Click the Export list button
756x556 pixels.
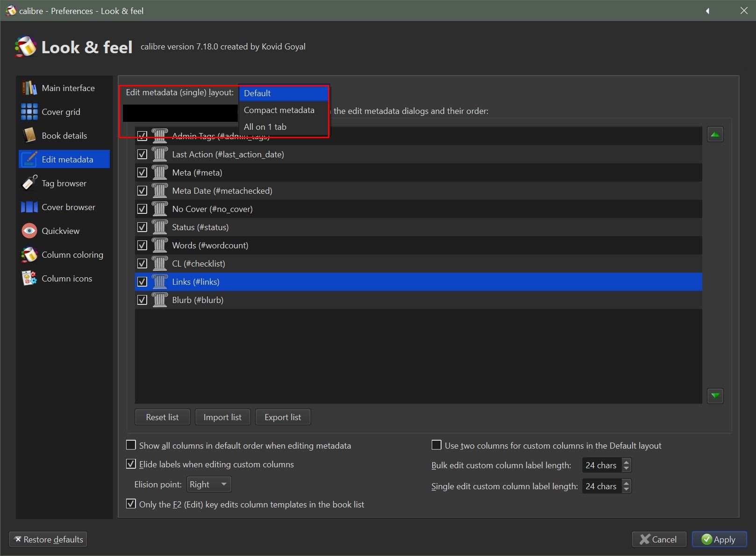[283, 417]
